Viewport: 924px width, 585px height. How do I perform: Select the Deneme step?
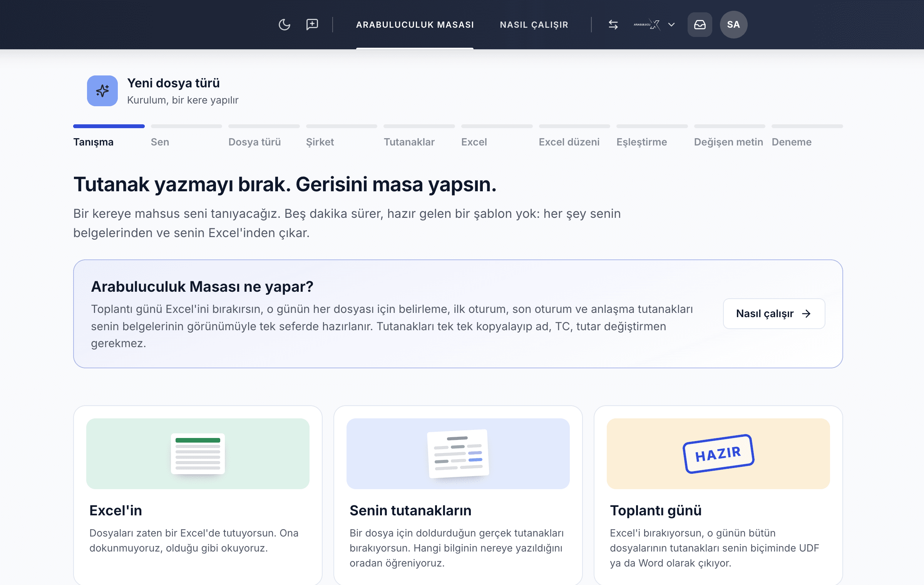tap(792, 142)
